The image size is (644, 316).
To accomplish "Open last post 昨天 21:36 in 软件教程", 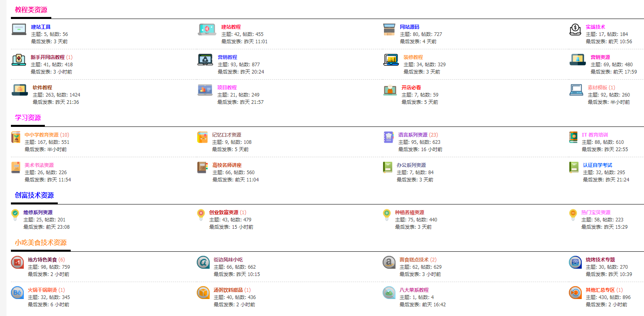I will 67,102.
